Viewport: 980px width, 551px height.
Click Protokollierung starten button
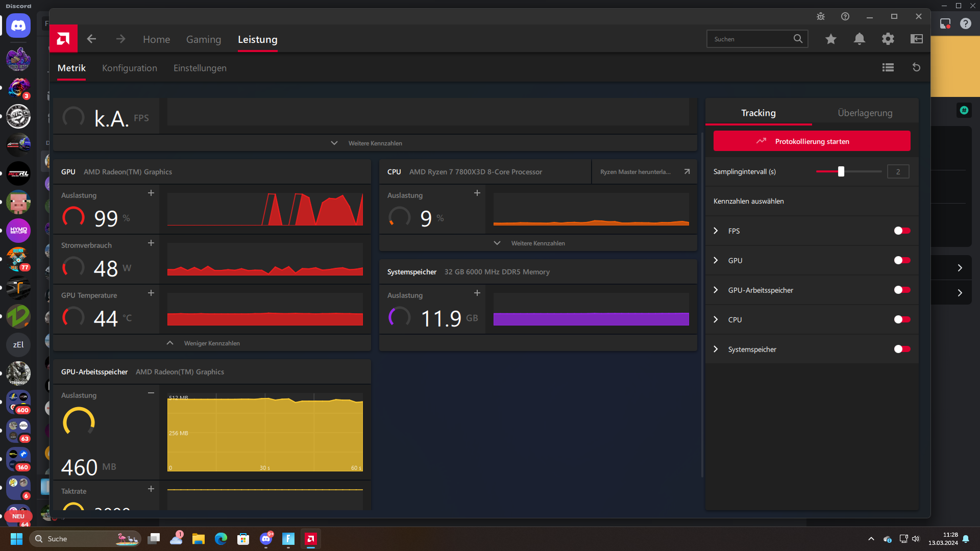812,141
